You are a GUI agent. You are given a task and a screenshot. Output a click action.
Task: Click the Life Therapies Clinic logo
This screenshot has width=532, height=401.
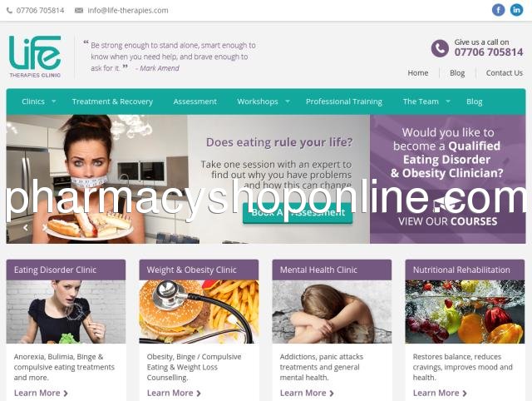click(x=35, y=57)
